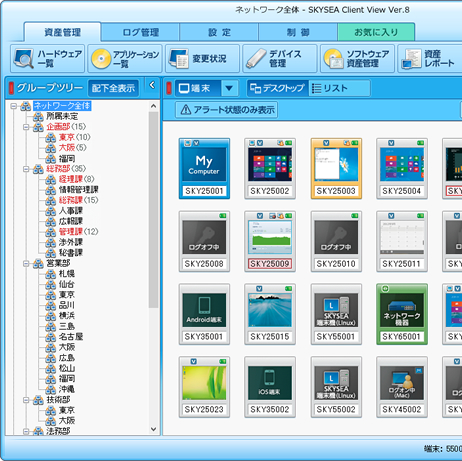Collapse the 企画部 tree node
This screenshot has height=461, width=462.
tap(26, 127)
